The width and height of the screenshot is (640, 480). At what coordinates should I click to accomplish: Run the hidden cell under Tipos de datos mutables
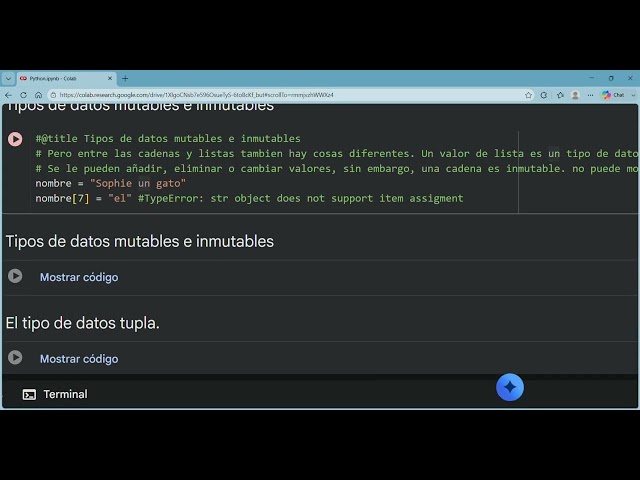(x=15, y=276)
